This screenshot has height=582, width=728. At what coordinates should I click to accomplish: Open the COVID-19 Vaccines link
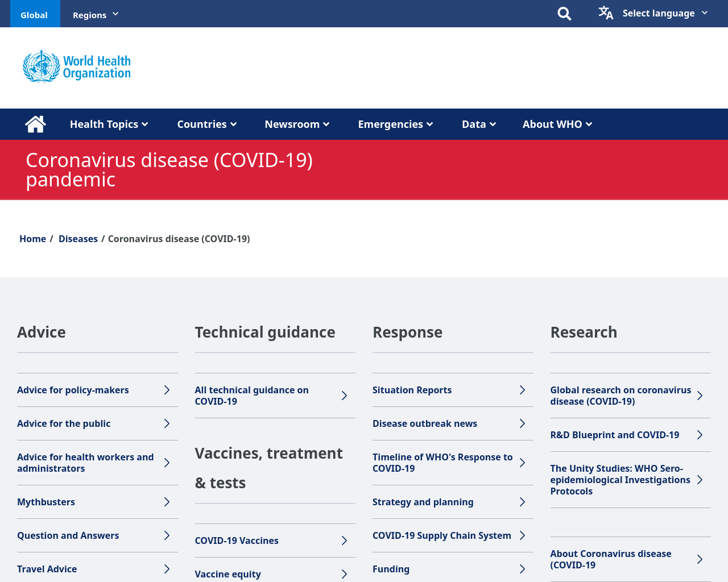pyautogui.click(x=237, y=541)
